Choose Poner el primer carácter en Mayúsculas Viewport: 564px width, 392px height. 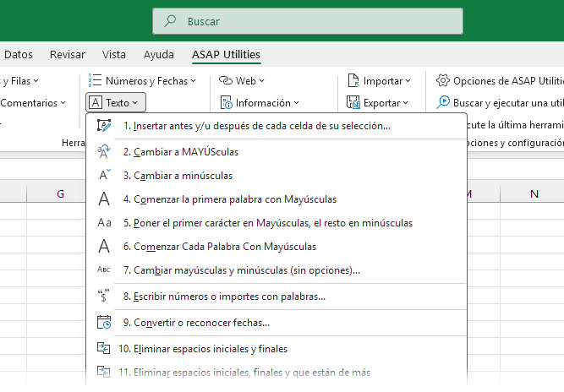(277, 223)
